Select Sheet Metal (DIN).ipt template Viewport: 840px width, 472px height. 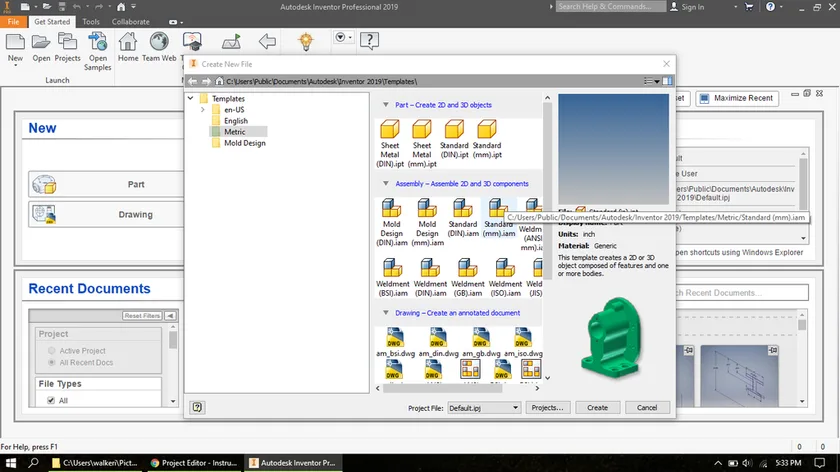coord(390,143)
